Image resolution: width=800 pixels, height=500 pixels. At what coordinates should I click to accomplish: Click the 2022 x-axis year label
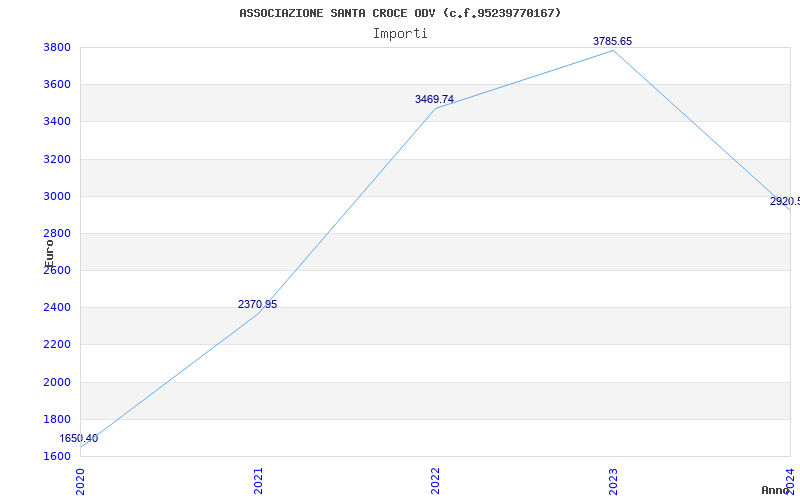click(435, 481)
